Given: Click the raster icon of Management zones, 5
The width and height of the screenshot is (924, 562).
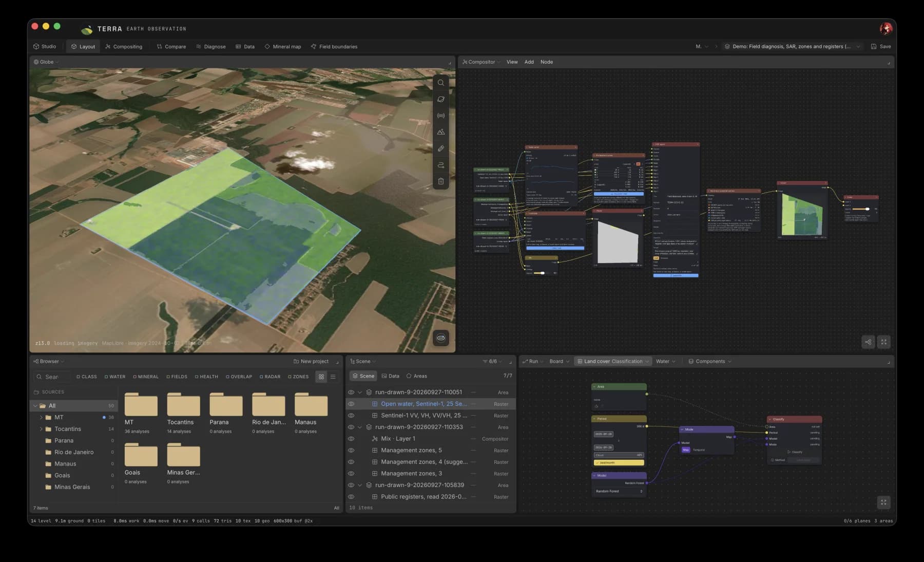Looking at the screenshot, I should coord(375,451).
